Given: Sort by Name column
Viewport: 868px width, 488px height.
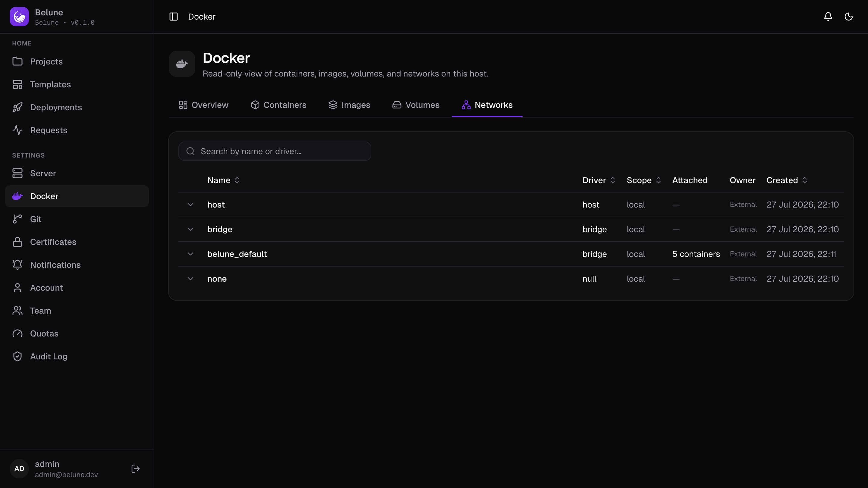Looking at the screenshot, I should (x=224, y=180).
